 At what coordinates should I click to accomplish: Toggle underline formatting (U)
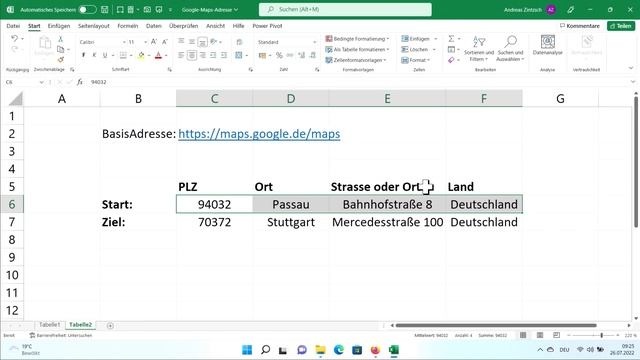pyautogui.click(x=105, y=55)
